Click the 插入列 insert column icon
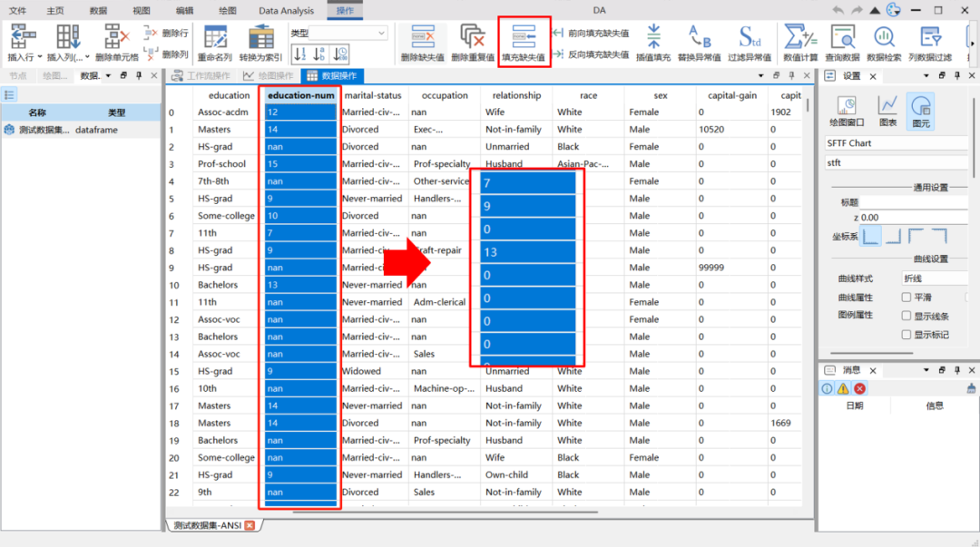The width and height of the screenshot is (980, 547). pos(67,37)
